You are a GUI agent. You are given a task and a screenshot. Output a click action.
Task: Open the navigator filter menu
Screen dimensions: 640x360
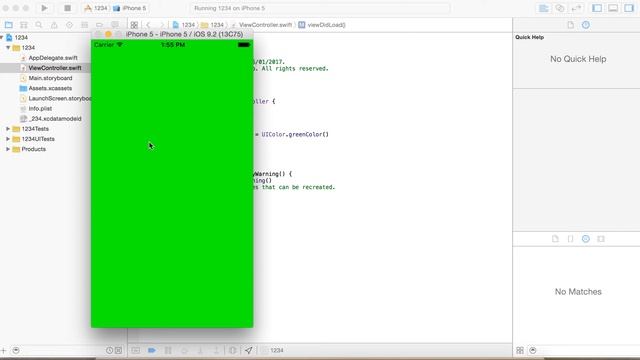[x=16, y=350]
